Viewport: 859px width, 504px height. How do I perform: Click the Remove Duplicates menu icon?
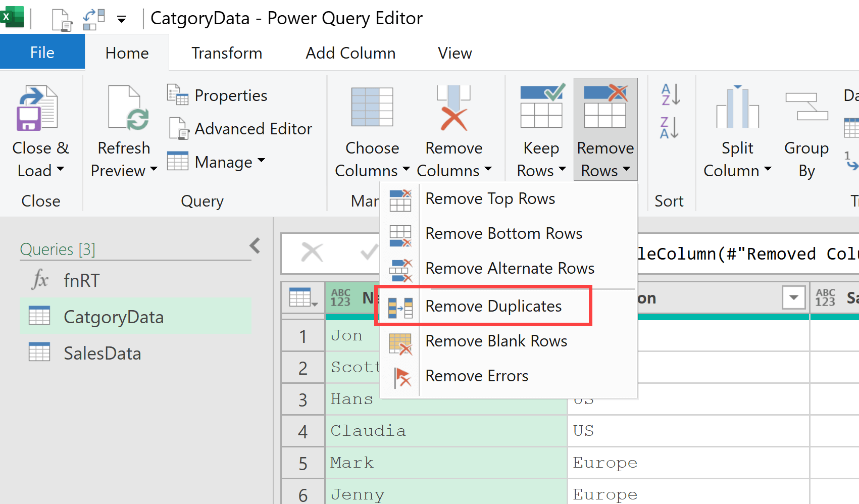(x=400, y=308)
